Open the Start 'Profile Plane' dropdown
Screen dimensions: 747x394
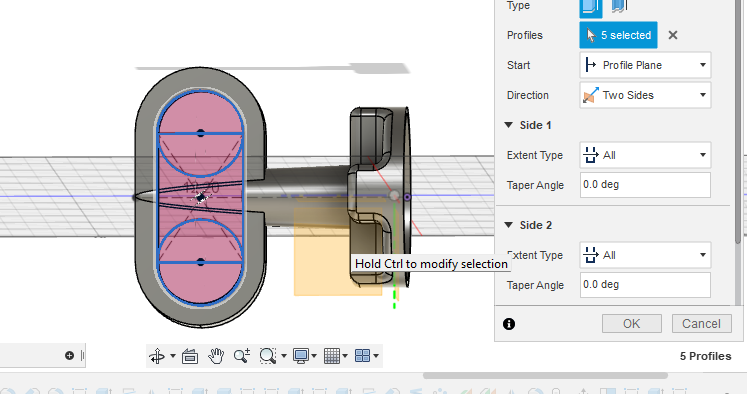(645, 65)
